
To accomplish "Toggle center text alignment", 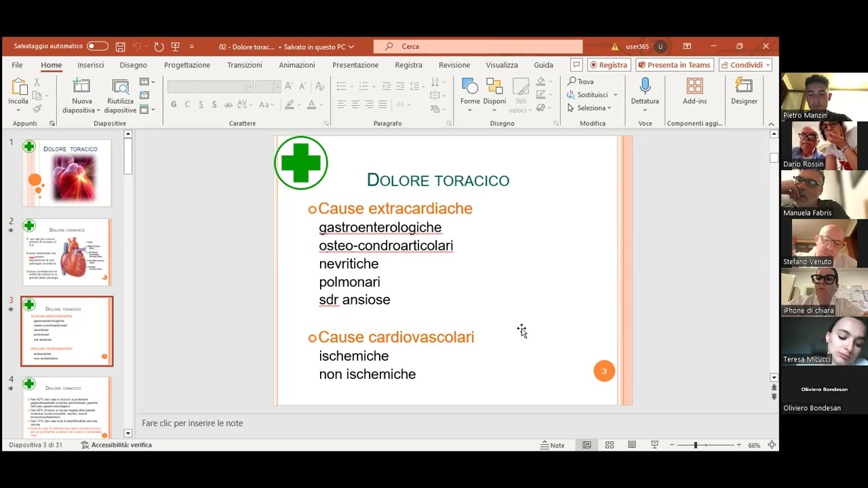I will (x=355, y=104).
